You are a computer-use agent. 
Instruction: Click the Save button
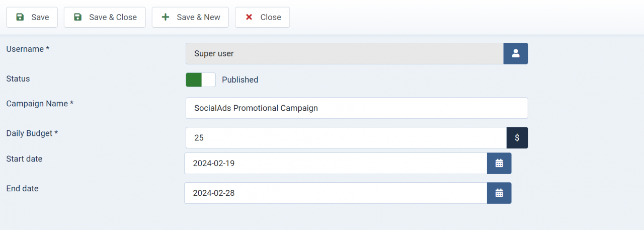(x=32, y=17)
